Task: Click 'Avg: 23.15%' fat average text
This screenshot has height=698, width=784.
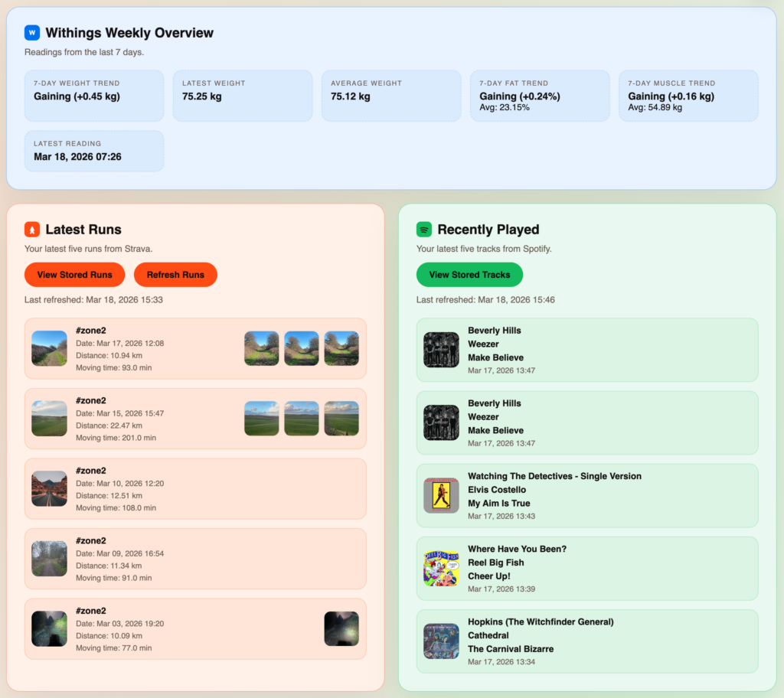Action: (x=505, y=107)
